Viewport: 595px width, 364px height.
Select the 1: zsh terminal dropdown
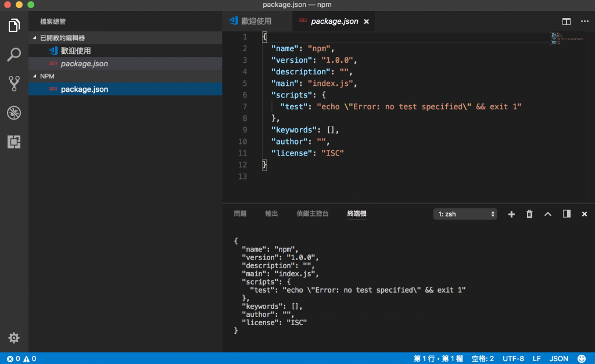pos(465,214)
